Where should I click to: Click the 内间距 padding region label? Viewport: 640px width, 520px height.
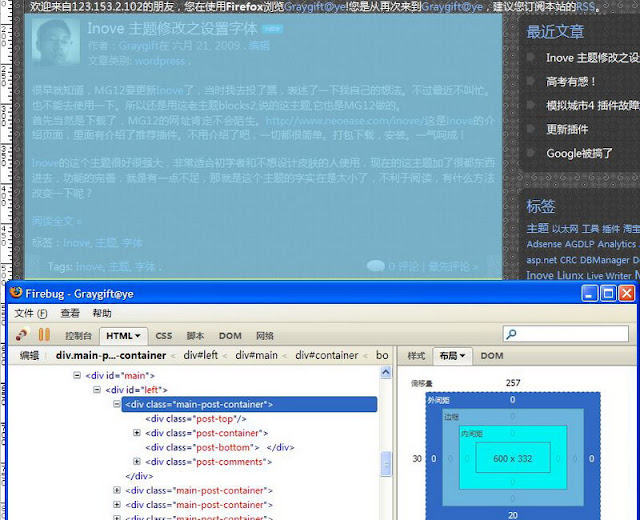pos(472,433)
